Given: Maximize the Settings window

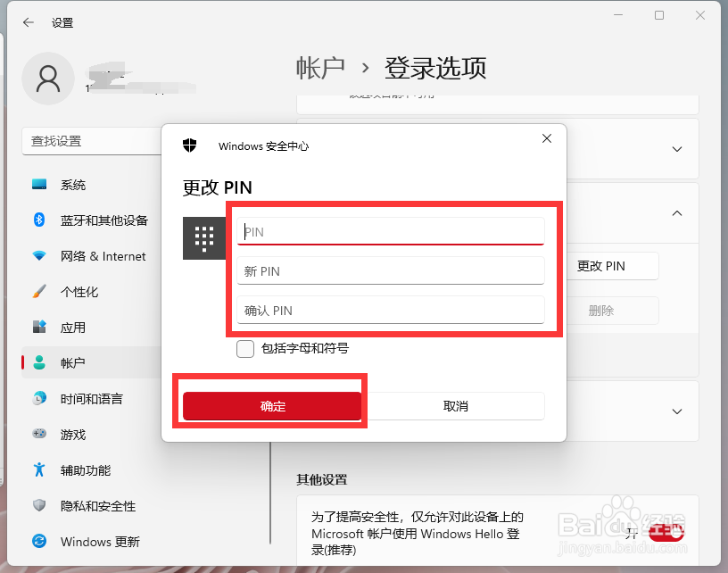Looking at the screenshot, I should 659,15.
